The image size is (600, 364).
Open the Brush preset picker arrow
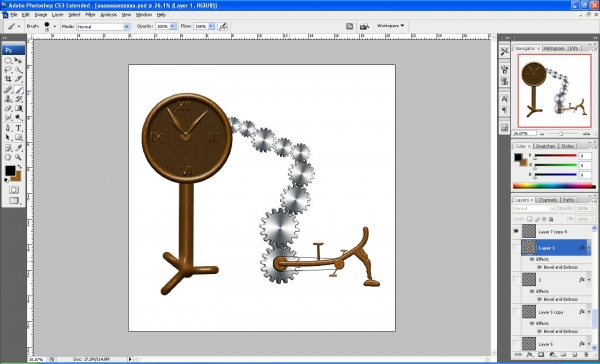click(x=54, y=26)
